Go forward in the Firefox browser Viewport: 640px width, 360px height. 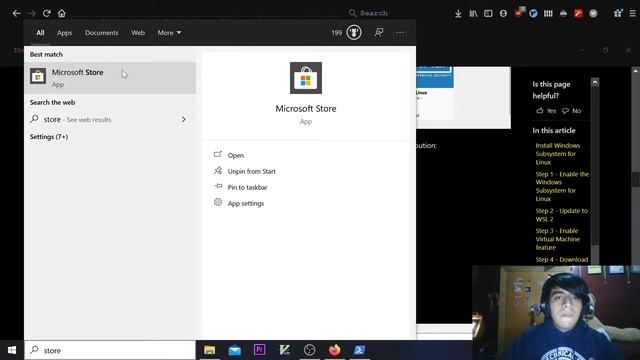[31, 13]
